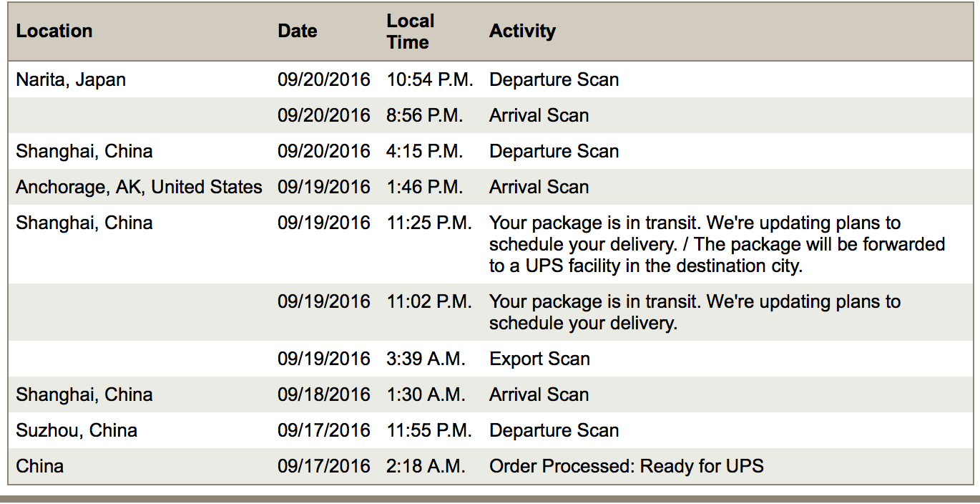Click the Local Time column header

point(411,31)
